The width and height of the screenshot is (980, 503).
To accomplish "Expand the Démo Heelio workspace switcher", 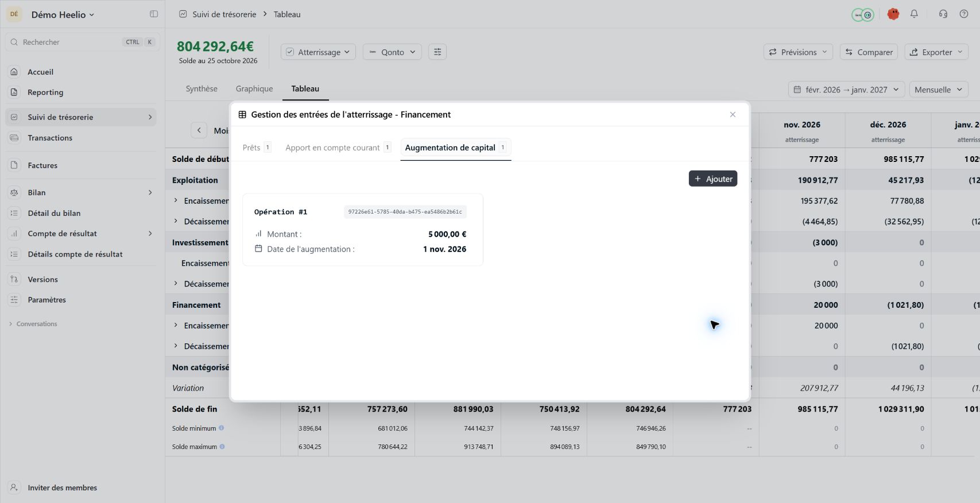I will 63,15.
